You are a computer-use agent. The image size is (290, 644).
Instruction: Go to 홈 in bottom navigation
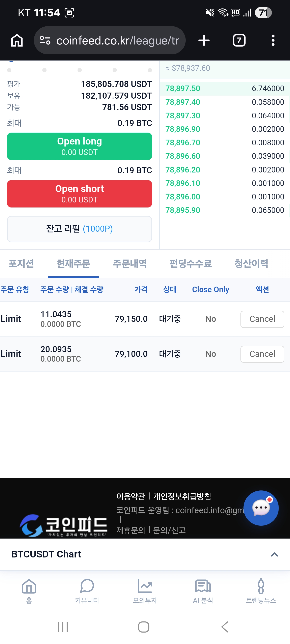[29, 591]
